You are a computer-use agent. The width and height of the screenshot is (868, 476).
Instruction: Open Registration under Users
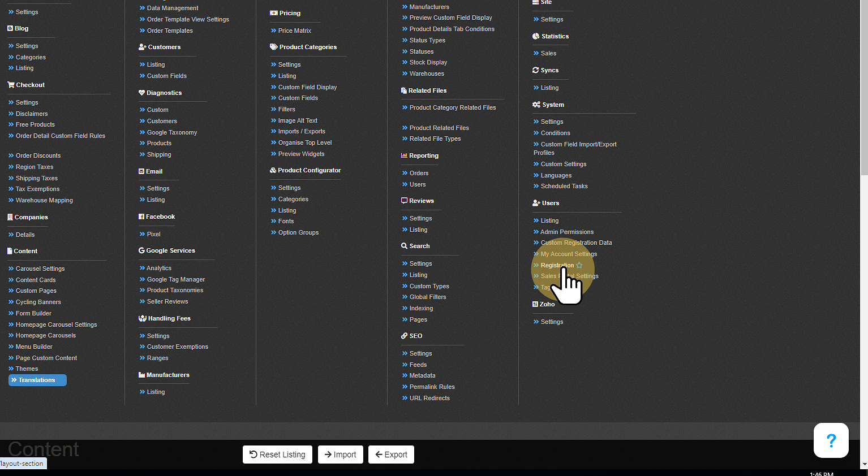pos(557,265)
